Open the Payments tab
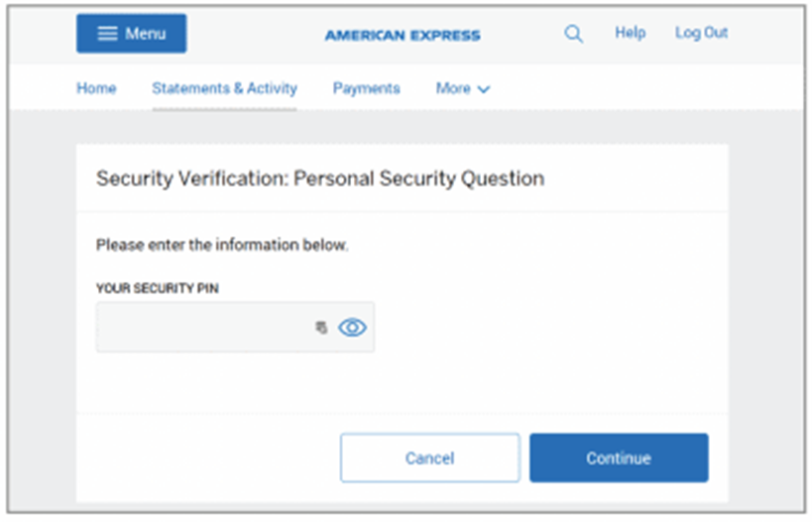 pos(366,88)
